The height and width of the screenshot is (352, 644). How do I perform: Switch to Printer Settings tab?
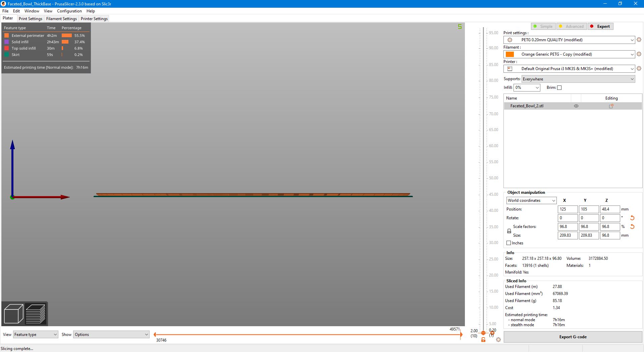click(x=94, y=19)
